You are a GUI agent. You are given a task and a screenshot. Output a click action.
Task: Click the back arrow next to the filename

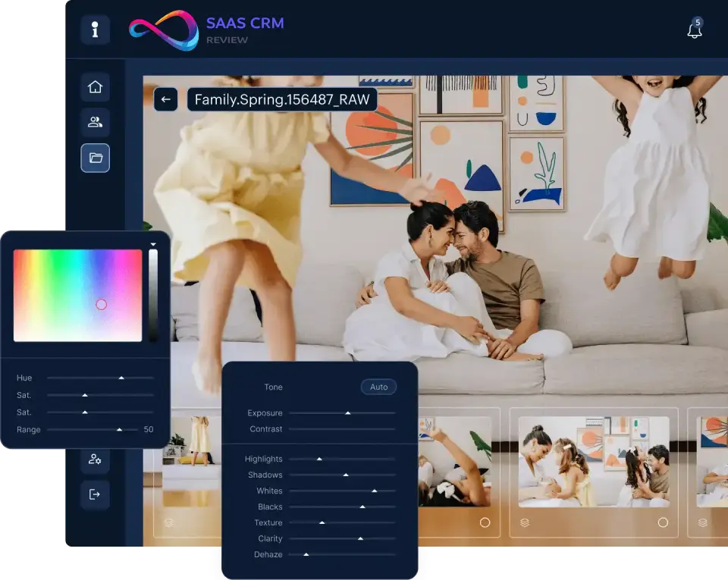[x=165, y=99]
